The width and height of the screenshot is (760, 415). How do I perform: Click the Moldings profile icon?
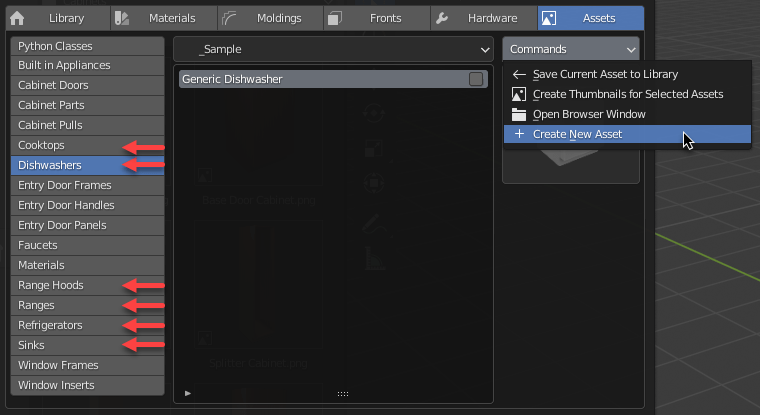click(x=229, y=18)
